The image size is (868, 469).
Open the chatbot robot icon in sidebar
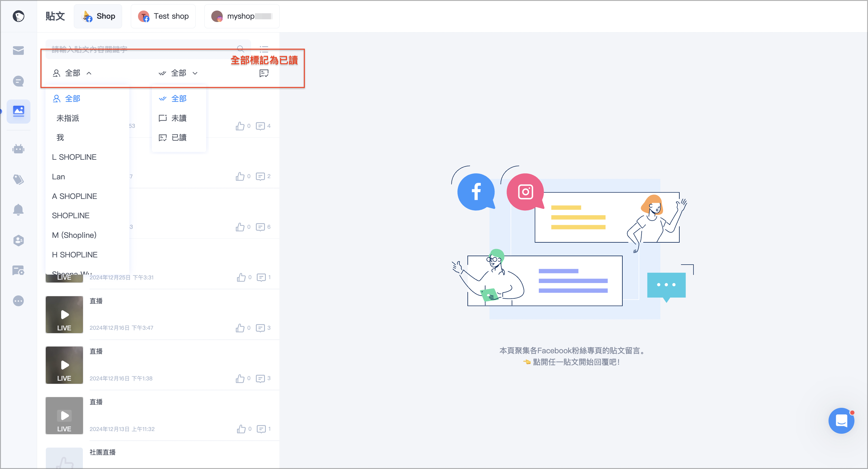tap(18, 149)
